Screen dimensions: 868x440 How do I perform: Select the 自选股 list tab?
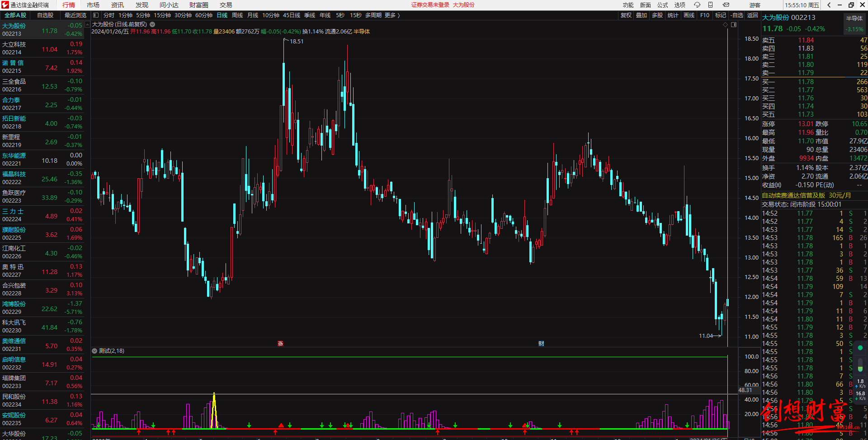pos(45,15)
